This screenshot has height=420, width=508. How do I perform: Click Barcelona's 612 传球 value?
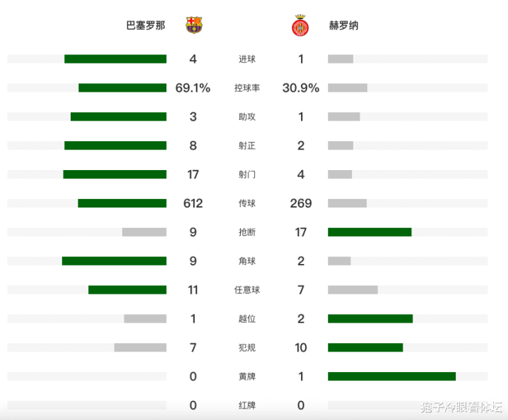(x=193, y=203)
